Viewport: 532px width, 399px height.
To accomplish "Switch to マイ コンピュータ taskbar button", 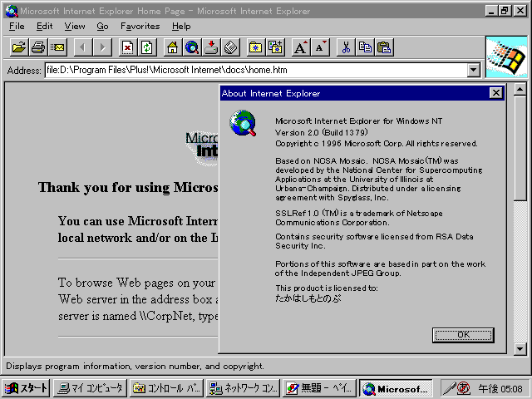I will tap(91, 388).
